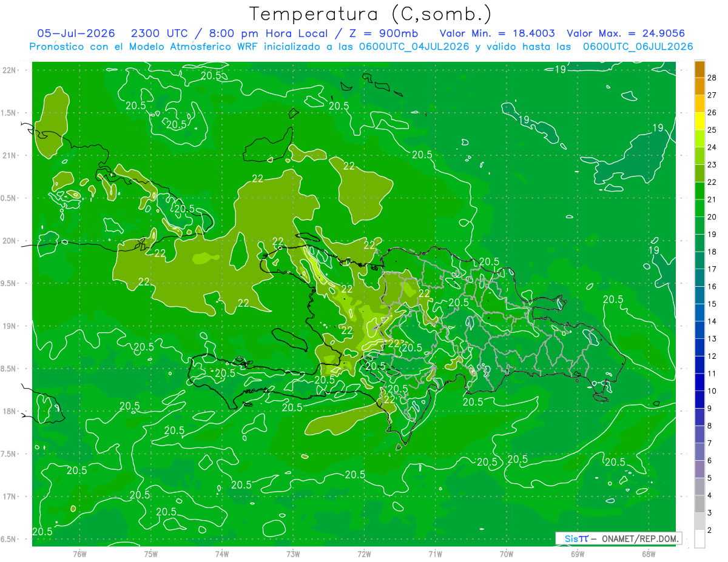Click the '72W' longitude axis label
The width and height of the screenshot is (728, 562).
364,554
